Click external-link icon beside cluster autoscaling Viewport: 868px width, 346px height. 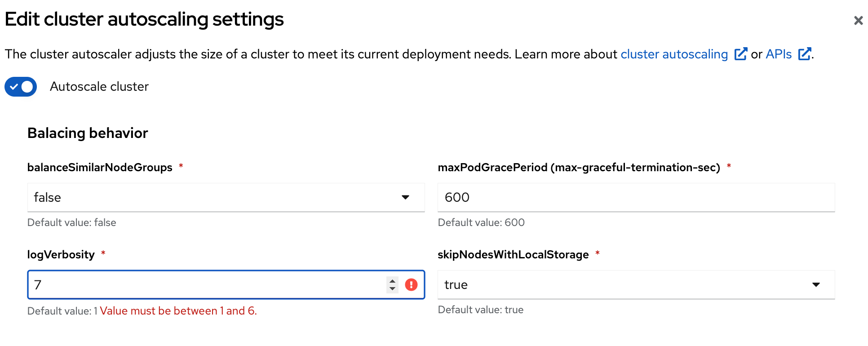[740, 54]
